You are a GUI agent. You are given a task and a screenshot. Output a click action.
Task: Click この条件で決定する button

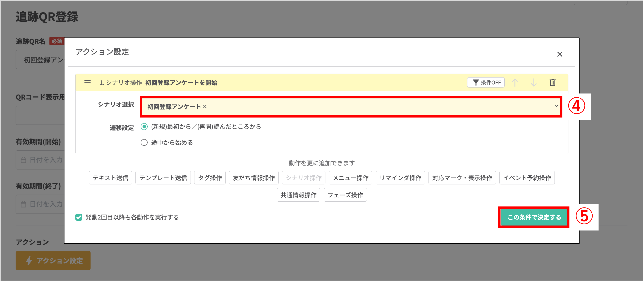(534, 217)
